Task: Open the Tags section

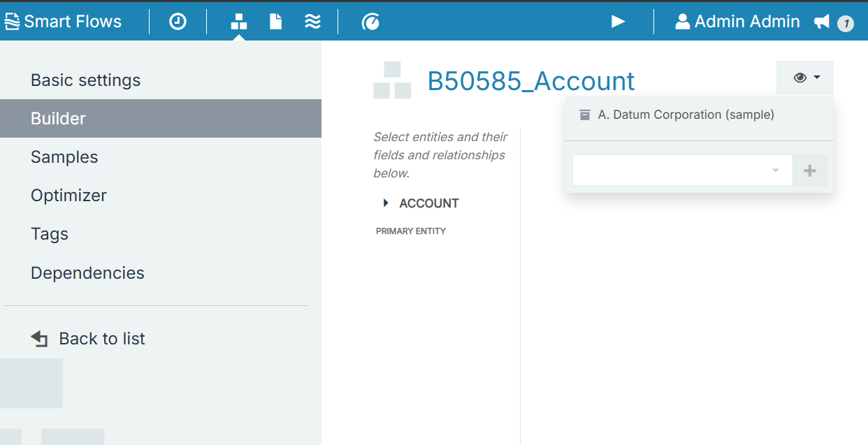Action: pyautogui.click(x=161, y=233)
